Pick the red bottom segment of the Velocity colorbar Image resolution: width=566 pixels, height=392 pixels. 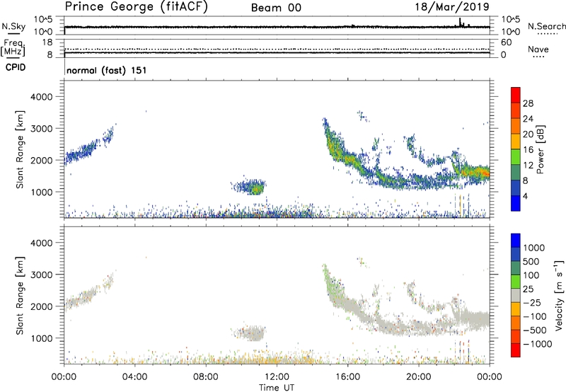(x=516, y=350)
